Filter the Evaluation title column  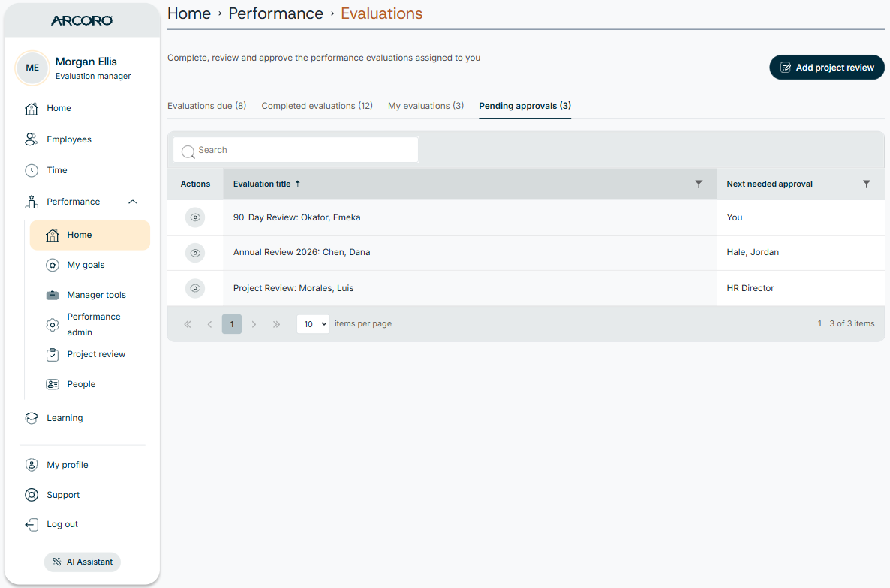(x=699, y=184)
